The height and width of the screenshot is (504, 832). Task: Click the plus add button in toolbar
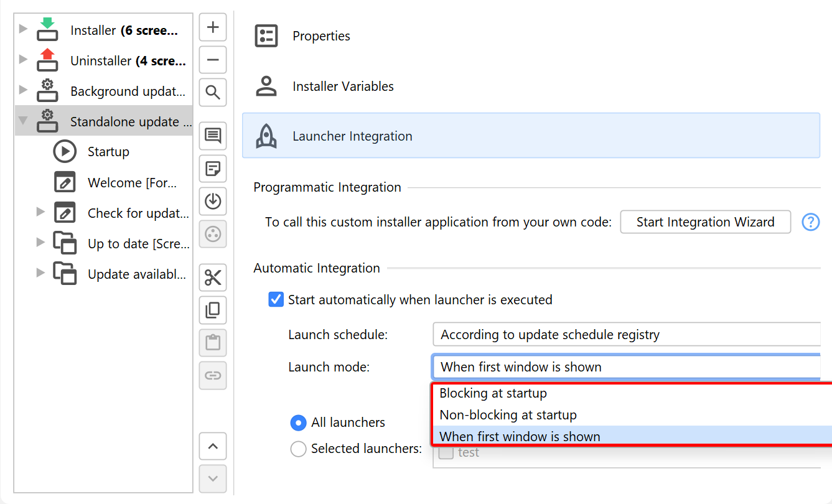[x=213, y=27]
